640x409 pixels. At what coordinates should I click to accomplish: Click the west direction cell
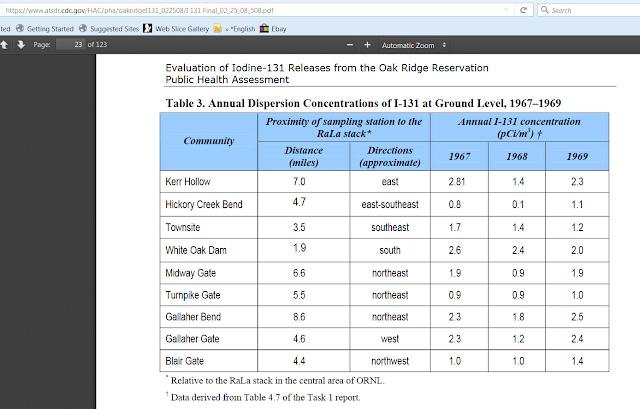(390, 339)
